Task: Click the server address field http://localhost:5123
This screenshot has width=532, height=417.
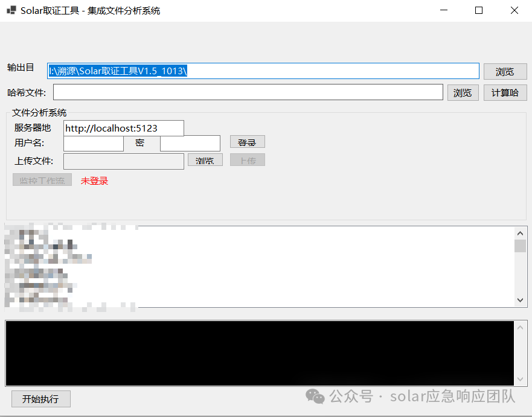Action: click(124, 128)
